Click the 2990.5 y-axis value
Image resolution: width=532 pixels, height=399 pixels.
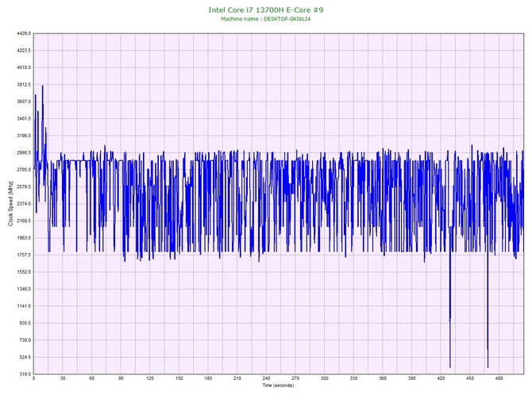[x=23, y=153]
